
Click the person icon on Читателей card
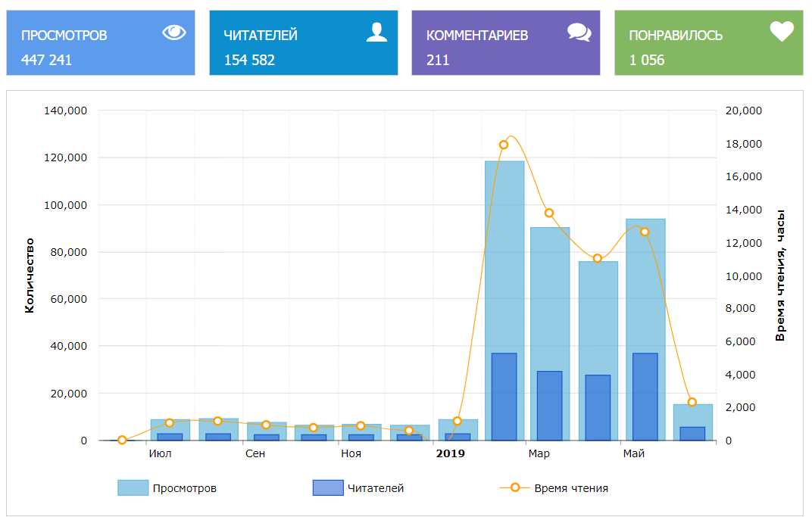(376, 32)
